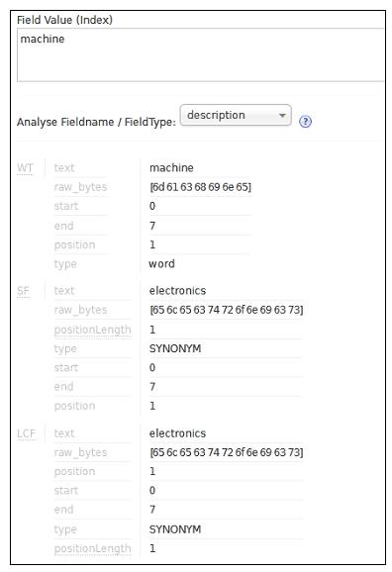Click the machine text under WT
This screenshot has height=572, width=392.
(x=171, y=168)
